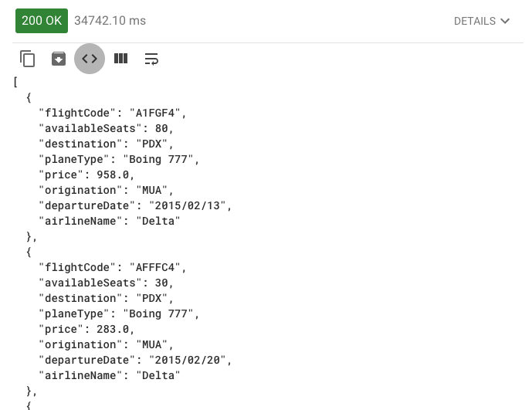
Task: Toggle word wrap for response
Action: point(151,59)
